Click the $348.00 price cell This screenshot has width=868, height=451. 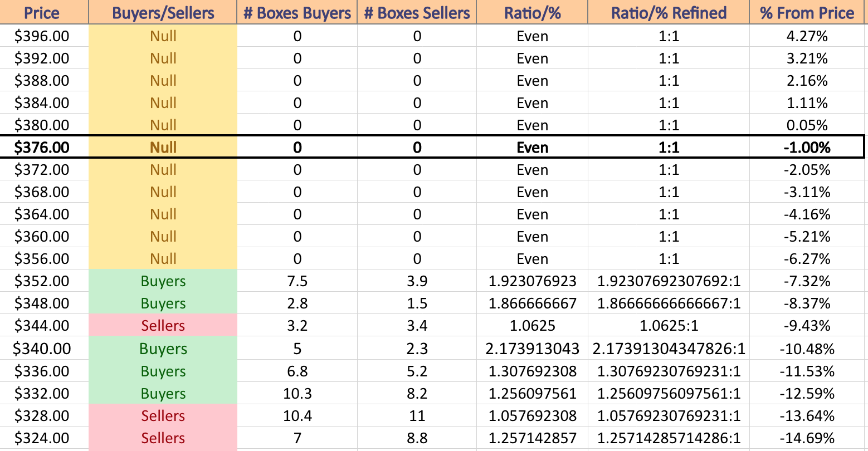point(44,303)
